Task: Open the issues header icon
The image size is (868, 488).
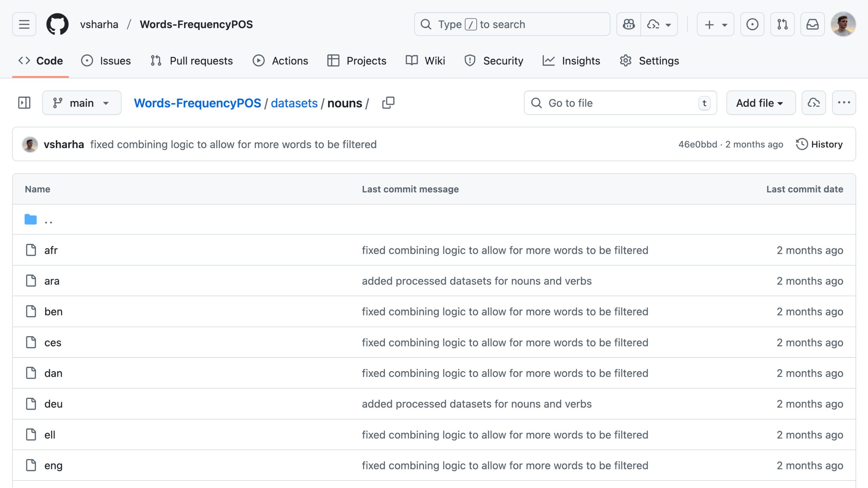Action: 752,24
